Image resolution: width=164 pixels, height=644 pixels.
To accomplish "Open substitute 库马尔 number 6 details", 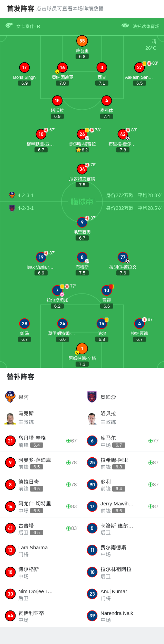I will pyautogui.click(x=123, y=441).
